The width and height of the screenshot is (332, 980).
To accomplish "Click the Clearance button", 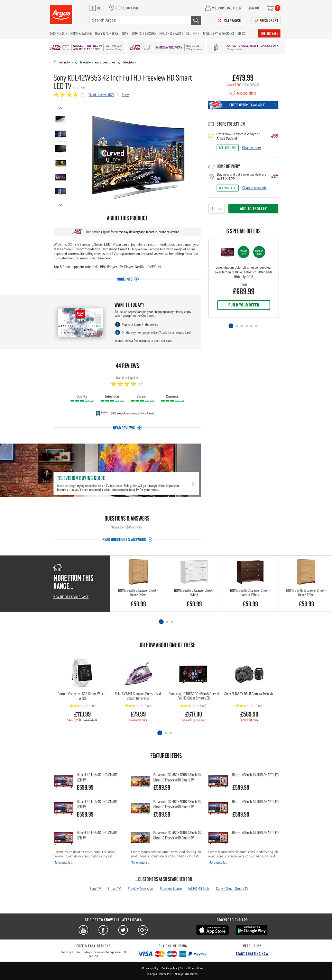I will tap(229, 20).
